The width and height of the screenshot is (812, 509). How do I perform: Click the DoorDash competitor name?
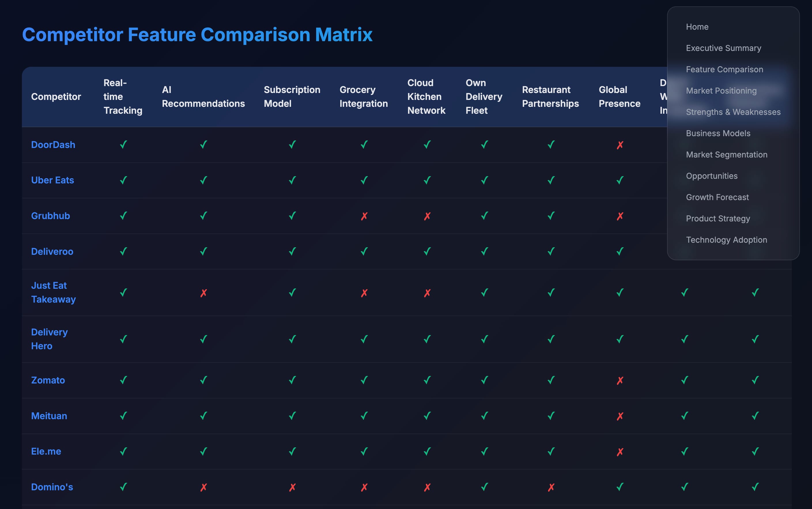click(53, 145)
